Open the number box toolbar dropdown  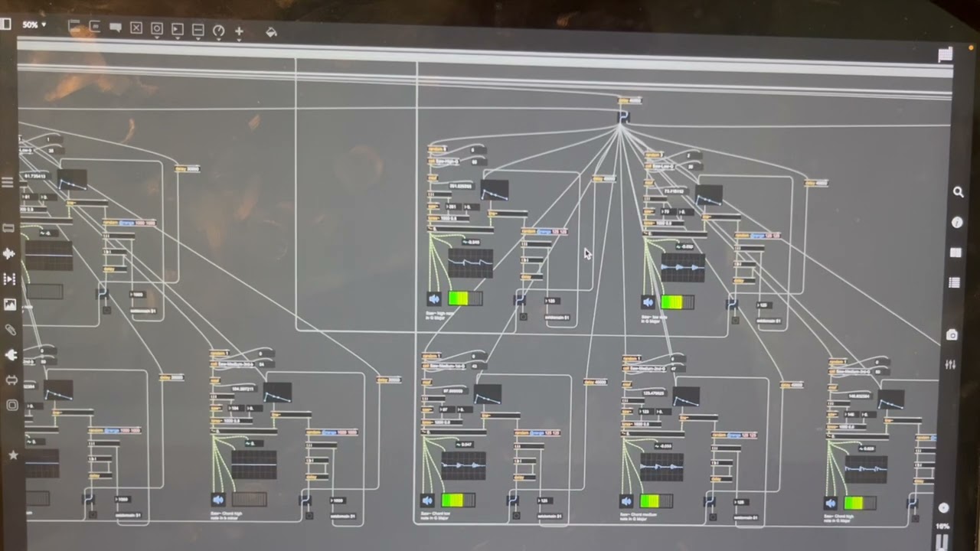[x=178, y=30]
